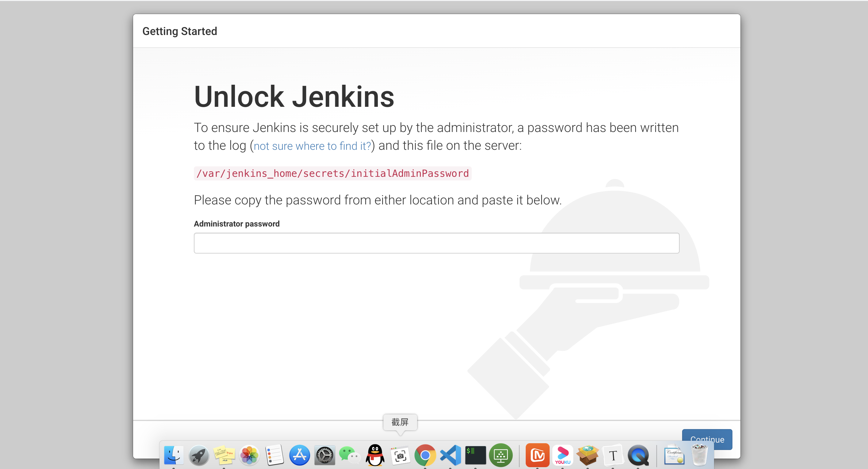Open Finder from the dock
The width and height of the screenshot is (868, 469).
[174, 455]
